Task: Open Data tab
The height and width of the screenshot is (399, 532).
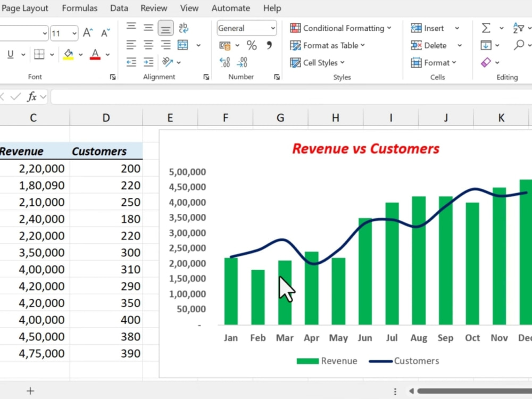Action: [x=119, y=8]
